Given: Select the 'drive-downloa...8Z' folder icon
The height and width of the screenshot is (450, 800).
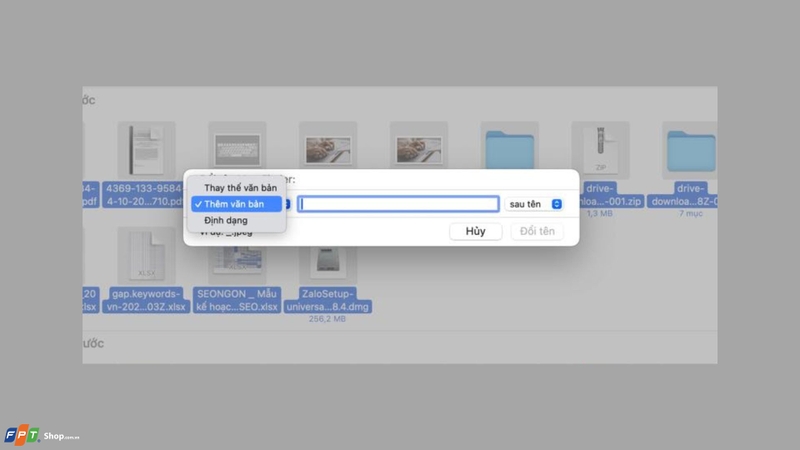Looking at the screenshot, I should pos(690,150).
